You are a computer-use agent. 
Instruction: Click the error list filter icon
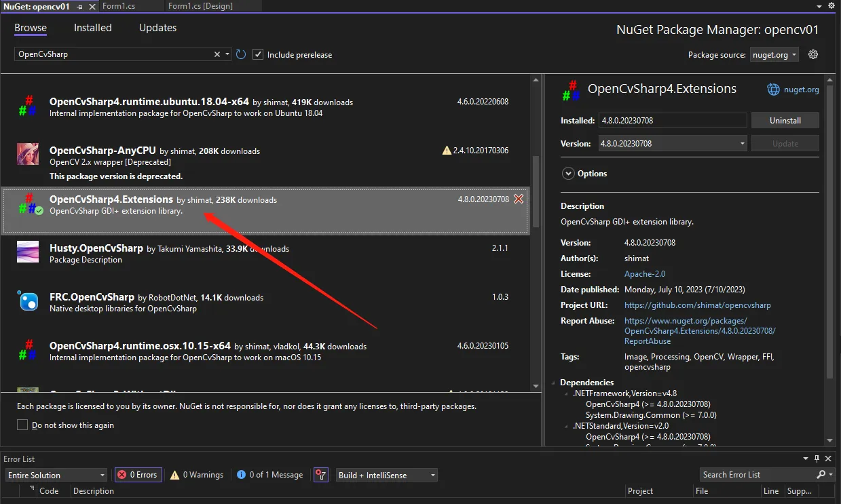pos(321,475)
